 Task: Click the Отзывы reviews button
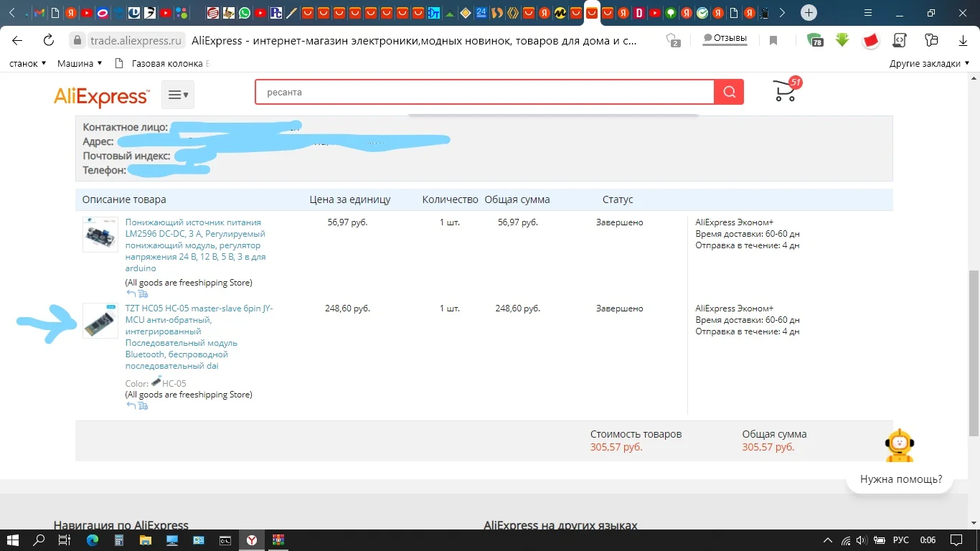(725, 39)
